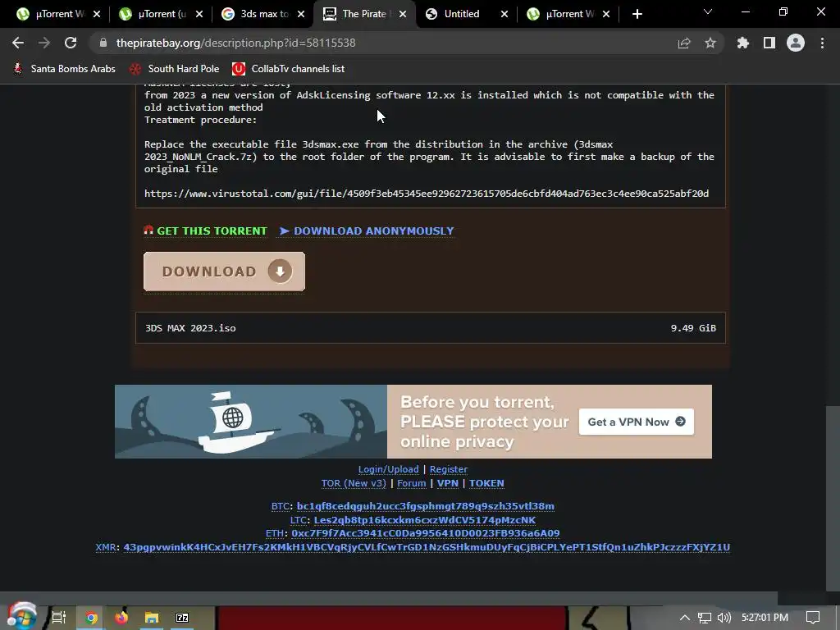The height and width of the screenshot is (630, 840).
Task: Open the tab search chevron
Action: point(708,11)
